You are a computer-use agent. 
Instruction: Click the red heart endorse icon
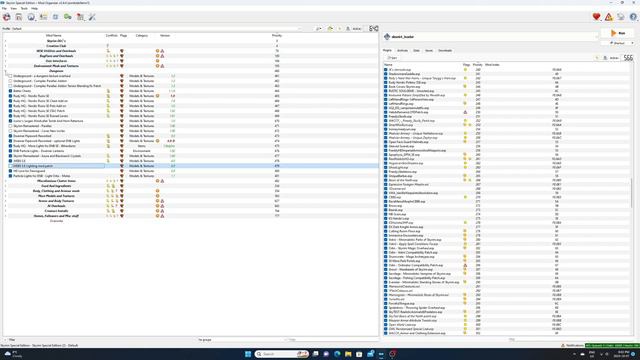tap(596, 17)
